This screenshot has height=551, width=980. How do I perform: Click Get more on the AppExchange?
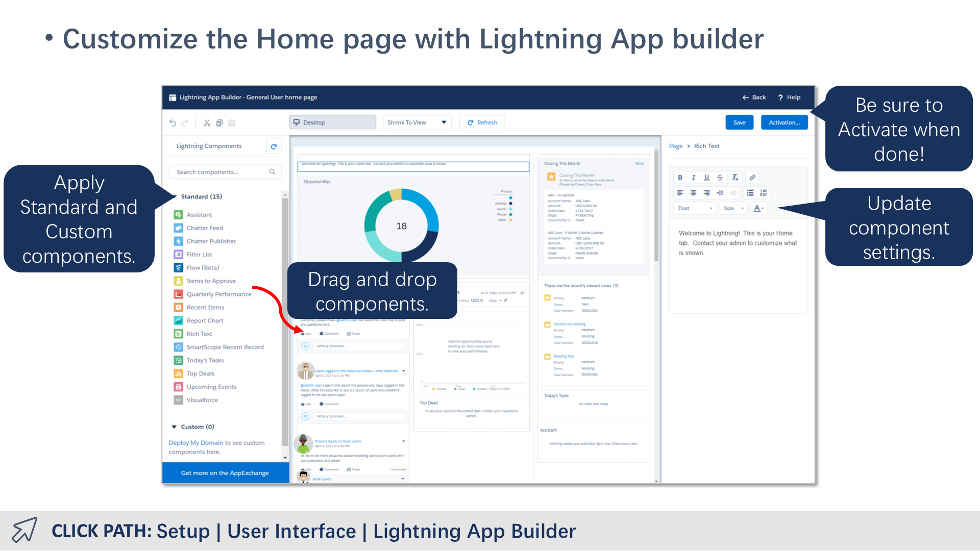225,473
